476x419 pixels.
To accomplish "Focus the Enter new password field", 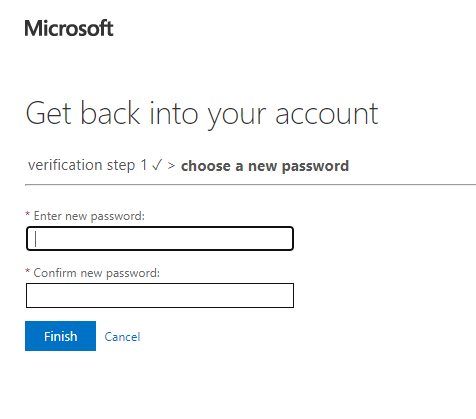I will pos(160,239).
